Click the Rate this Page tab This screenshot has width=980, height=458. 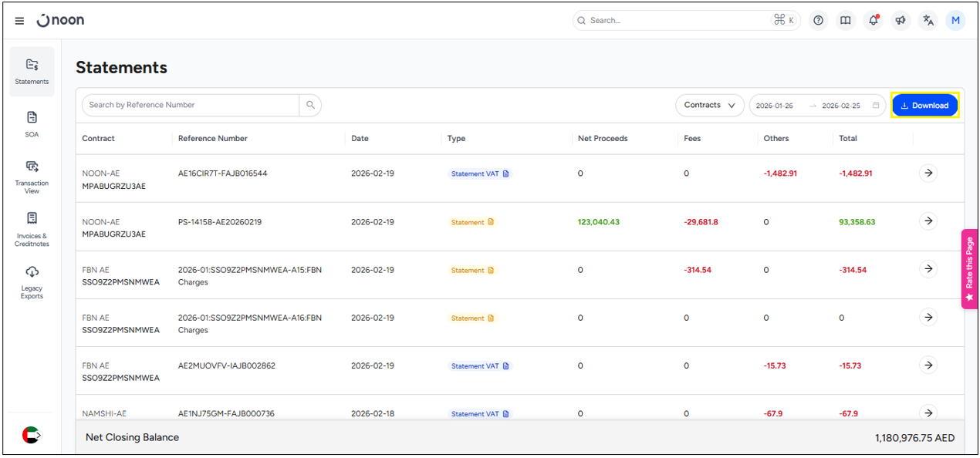(x=969, y=269)
